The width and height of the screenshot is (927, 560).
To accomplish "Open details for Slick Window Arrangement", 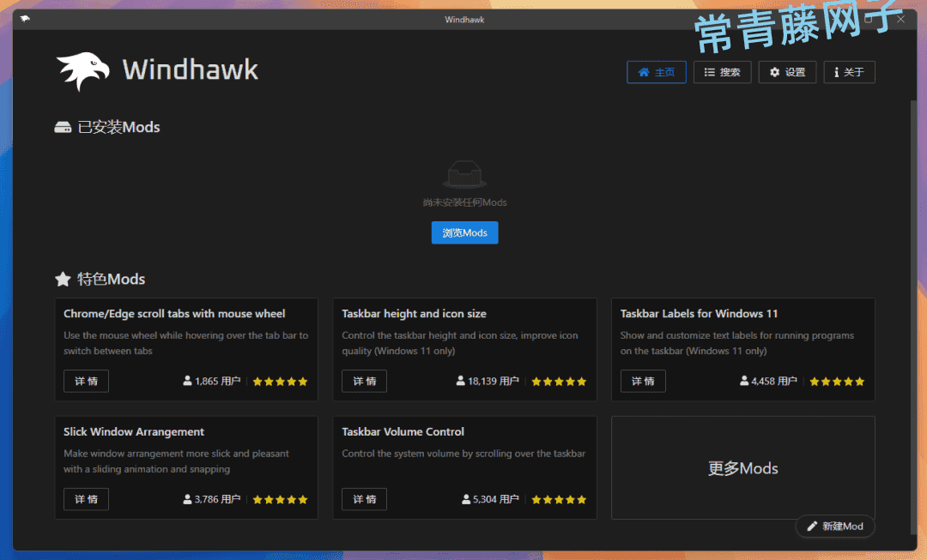I will coord(87,499).
